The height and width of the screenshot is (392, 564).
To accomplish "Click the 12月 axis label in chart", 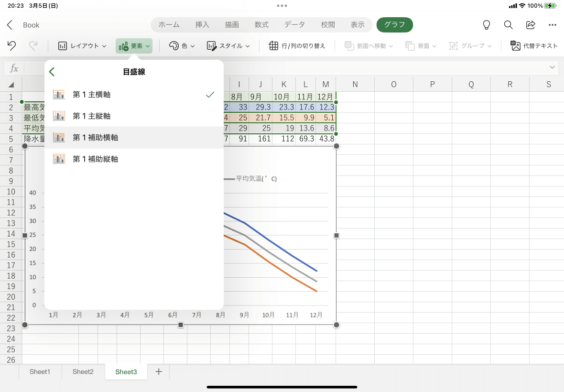I will click(316, 315).
